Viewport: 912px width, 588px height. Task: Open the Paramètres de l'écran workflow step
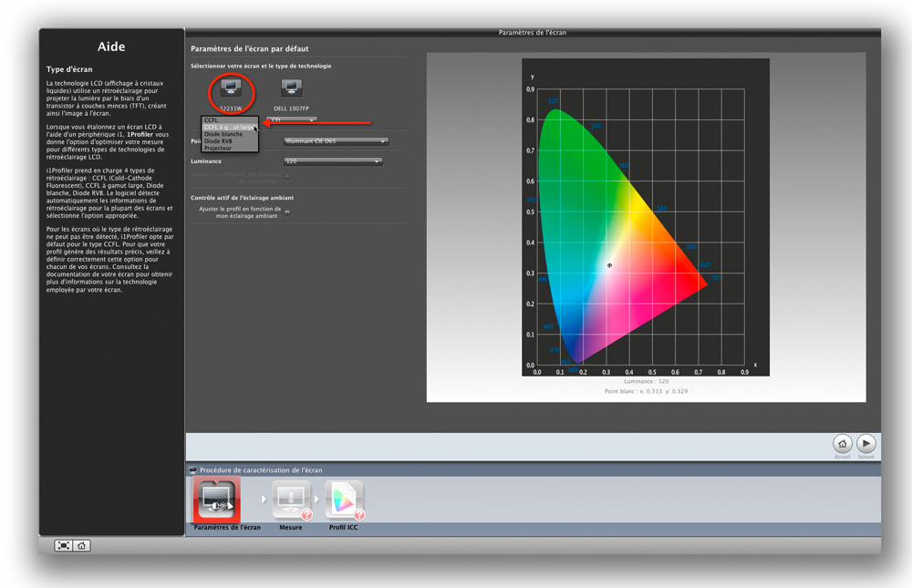[217, 500]
